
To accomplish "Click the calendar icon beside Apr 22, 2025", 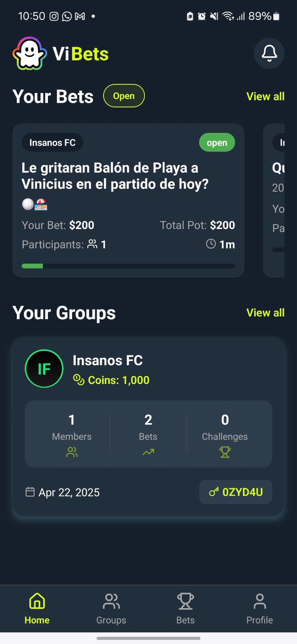I will [x=30, y=492].
